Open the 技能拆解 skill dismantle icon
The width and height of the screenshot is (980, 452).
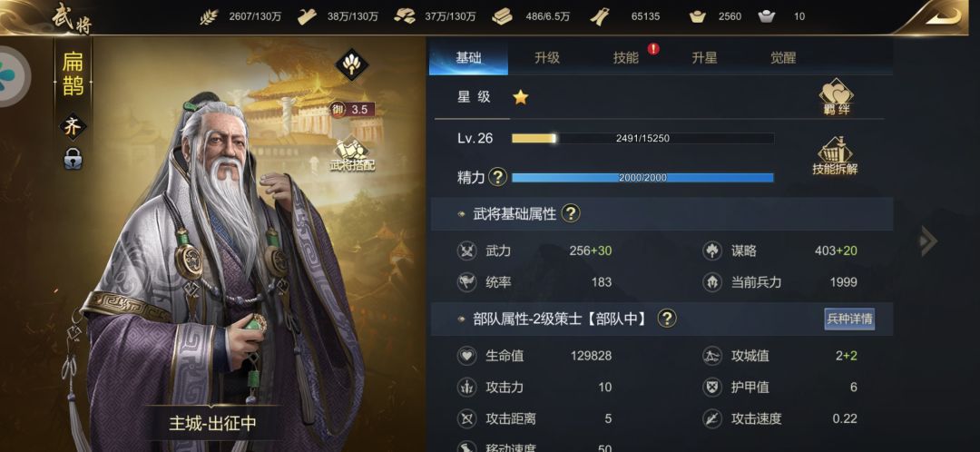click(x=835, y=156)
